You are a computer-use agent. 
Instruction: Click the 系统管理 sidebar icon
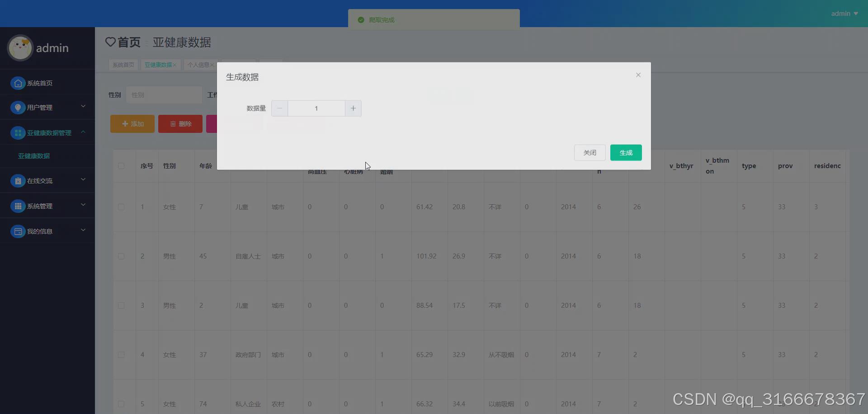click(x=18, y=206)
